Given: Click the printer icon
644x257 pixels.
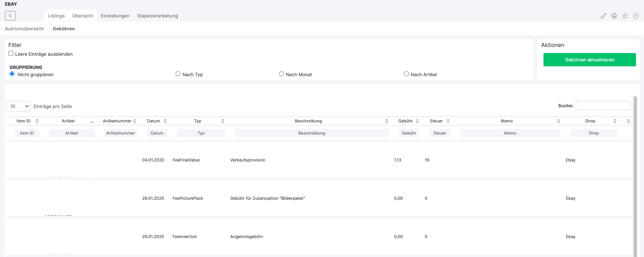Looking at the screenshot, I should click(x=614, y=16).
